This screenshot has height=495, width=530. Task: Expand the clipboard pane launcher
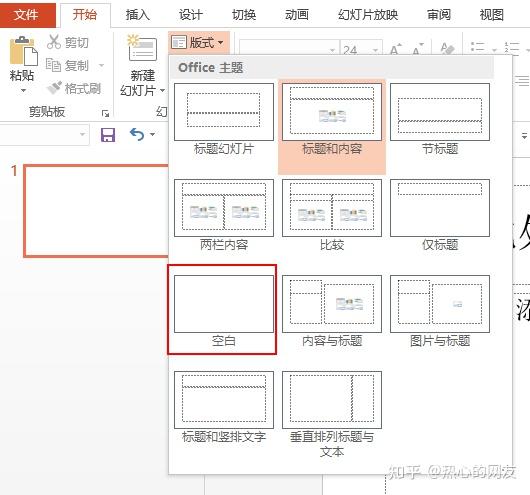[x=105, y=113]
